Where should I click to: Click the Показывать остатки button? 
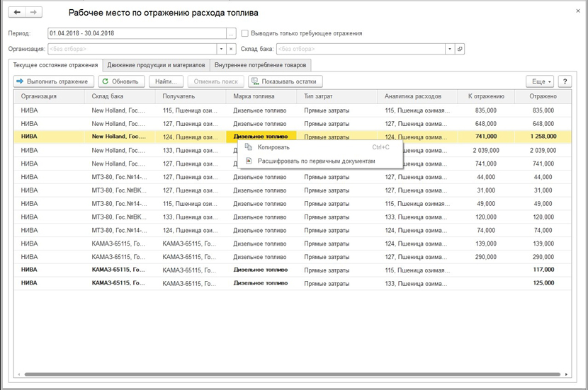click(284, 81)
